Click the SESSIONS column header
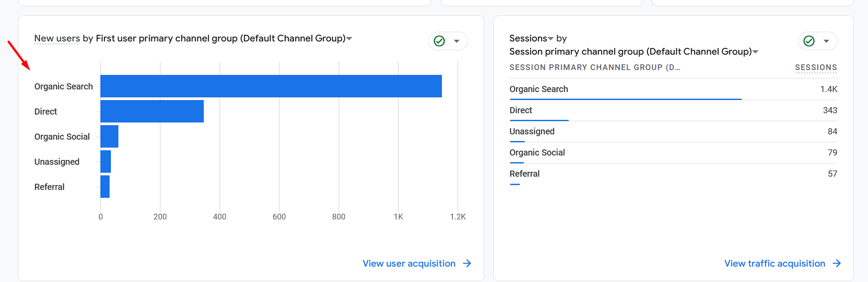Viewport: 868px width, 282px height. click(x=816, y=67)
